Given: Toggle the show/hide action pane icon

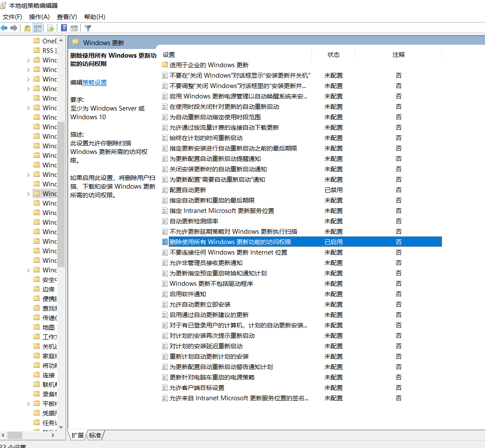Looking at the screenshot, I should pos(74,28).
